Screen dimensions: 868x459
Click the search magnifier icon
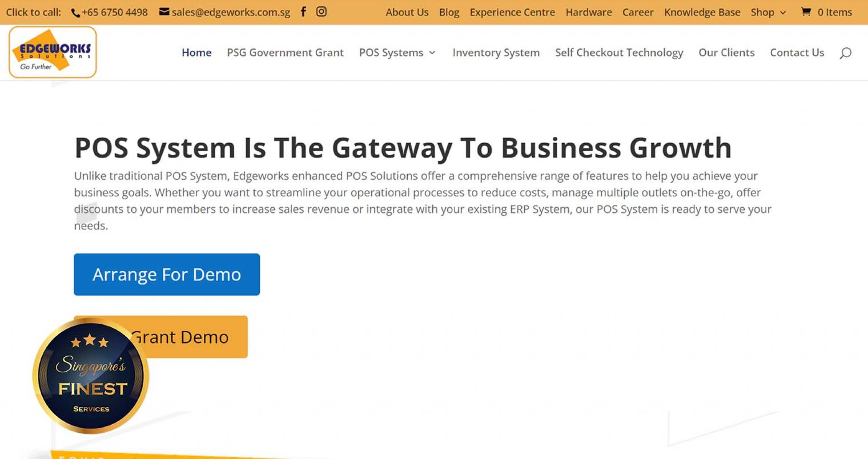click(x=845, y=53)
